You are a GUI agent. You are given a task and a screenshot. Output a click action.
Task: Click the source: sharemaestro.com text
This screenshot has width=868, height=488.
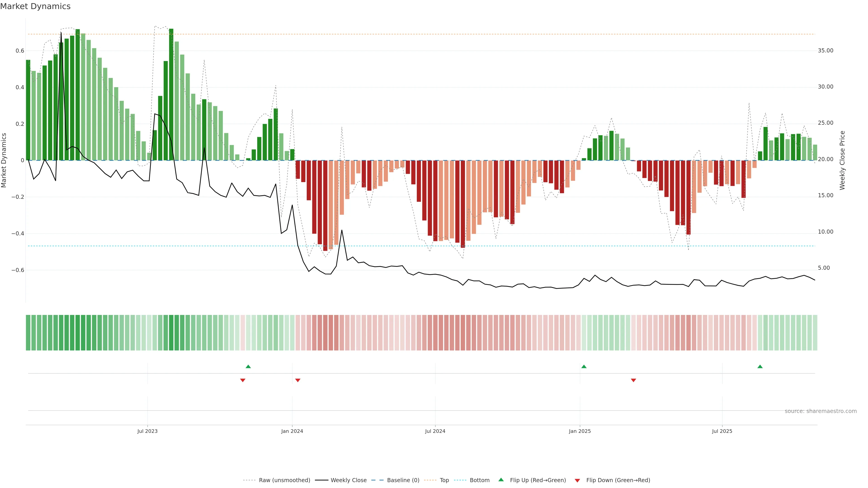pos(821,411)
